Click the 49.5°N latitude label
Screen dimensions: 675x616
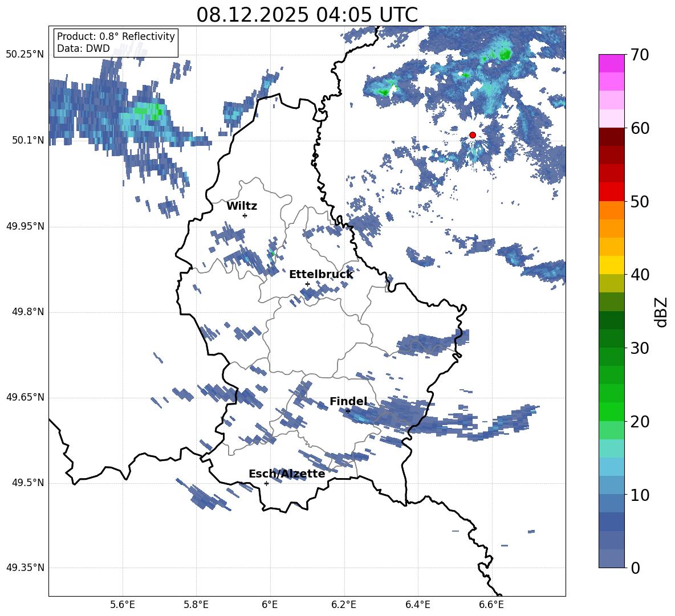[28, 483]
